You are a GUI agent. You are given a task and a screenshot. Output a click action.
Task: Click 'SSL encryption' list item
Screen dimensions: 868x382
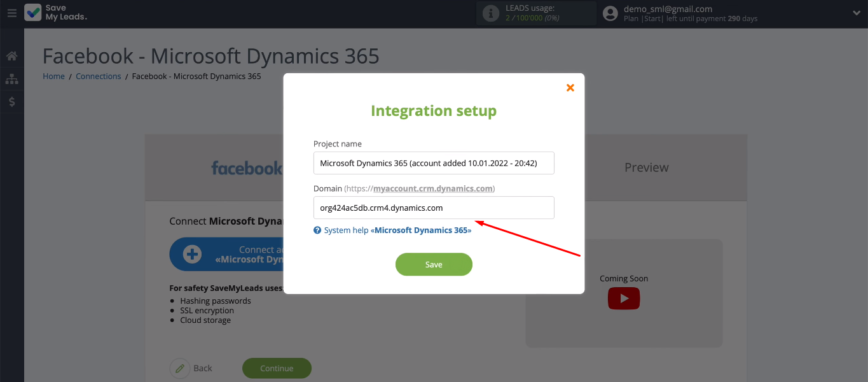tap(207, 311)
